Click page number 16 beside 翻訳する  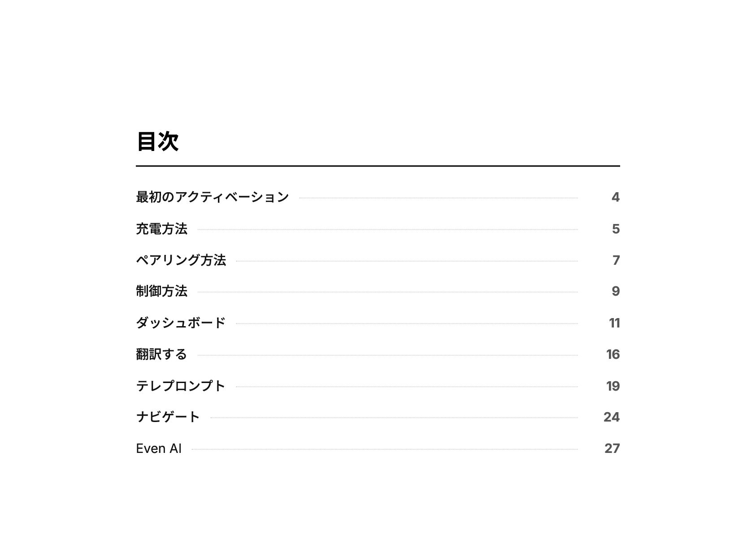[613, 354]
